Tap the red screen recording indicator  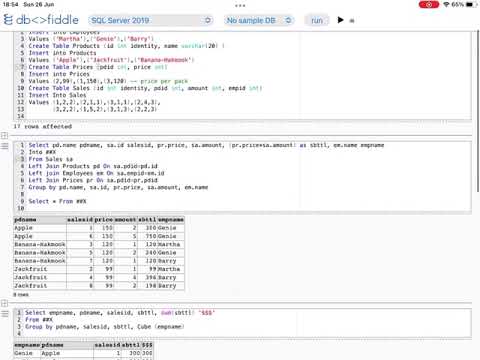429,4
